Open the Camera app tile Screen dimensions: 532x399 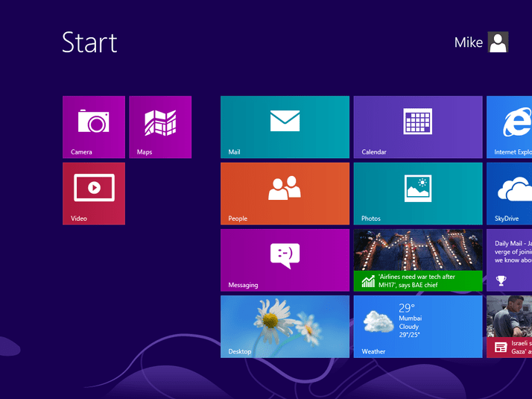[94, 127]
